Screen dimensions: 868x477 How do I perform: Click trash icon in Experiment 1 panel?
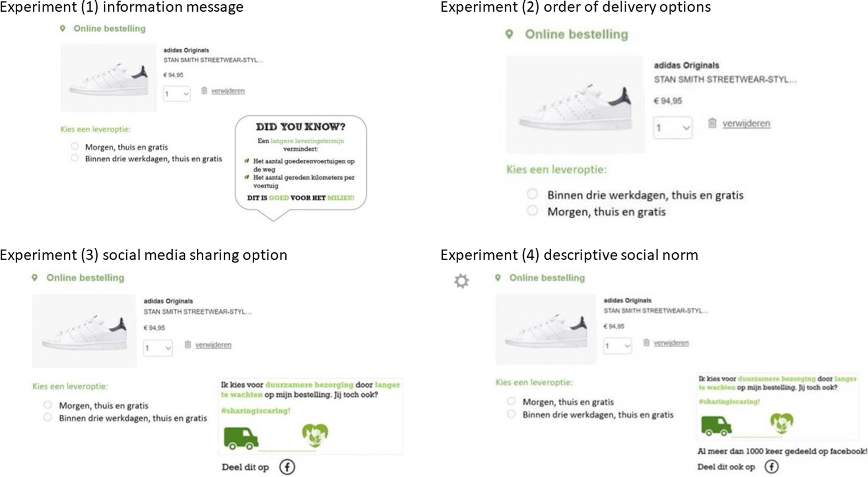[x=204, y=90]
